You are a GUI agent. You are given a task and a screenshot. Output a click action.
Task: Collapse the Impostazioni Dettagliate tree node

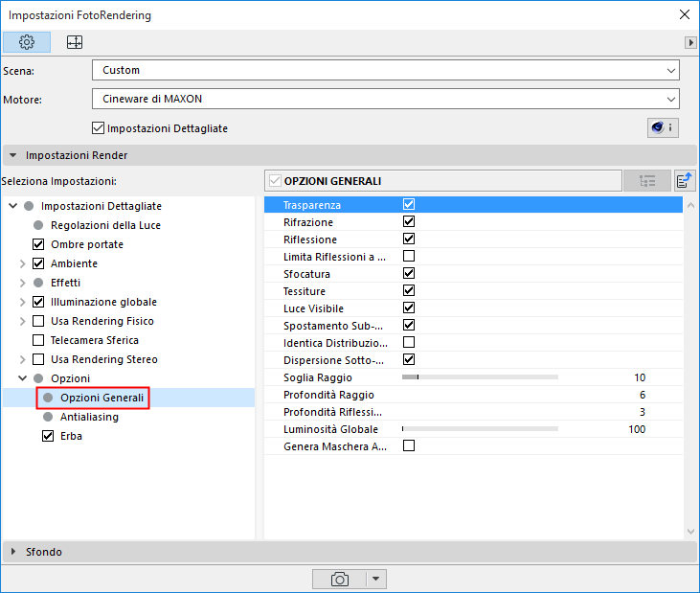click(x=13, y=206)
